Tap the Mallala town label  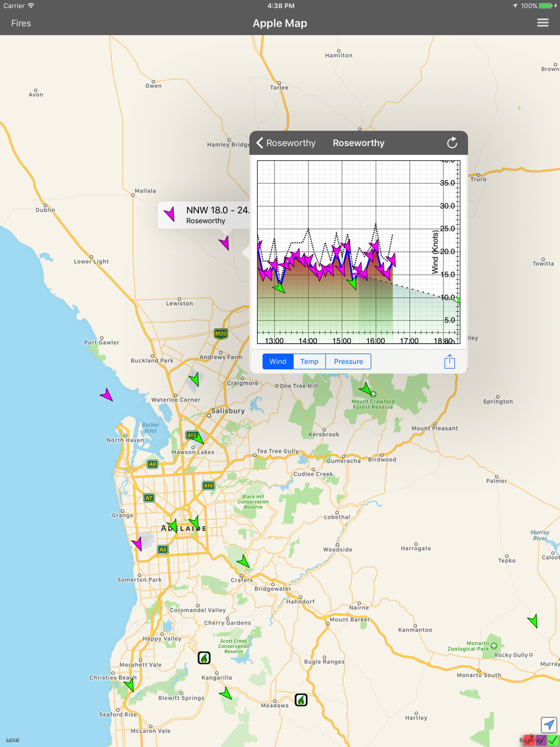[145, 191]
